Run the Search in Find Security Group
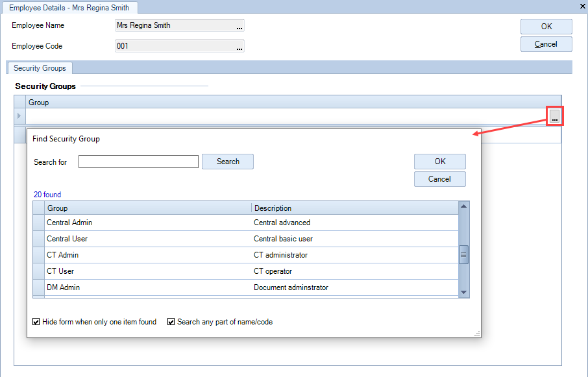This screenshot has width=588, height=377. tap(228, 162)
